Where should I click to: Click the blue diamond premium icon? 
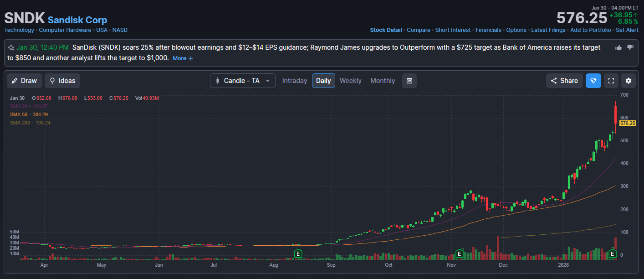click(593, 81)
